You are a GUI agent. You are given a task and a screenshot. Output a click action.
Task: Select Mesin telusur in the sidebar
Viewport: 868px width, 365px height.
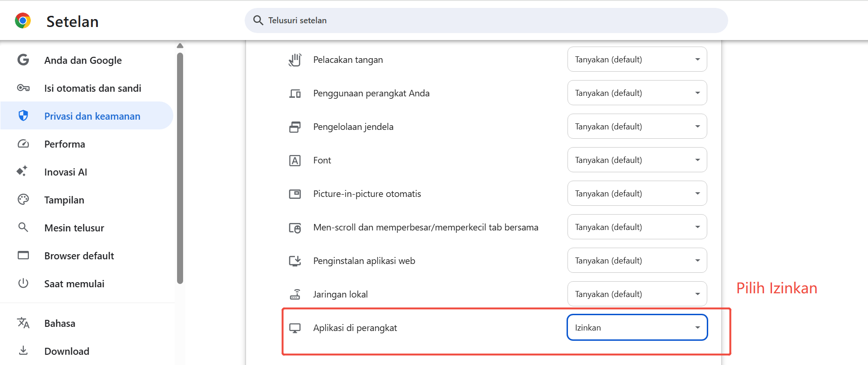pos(74,228)
